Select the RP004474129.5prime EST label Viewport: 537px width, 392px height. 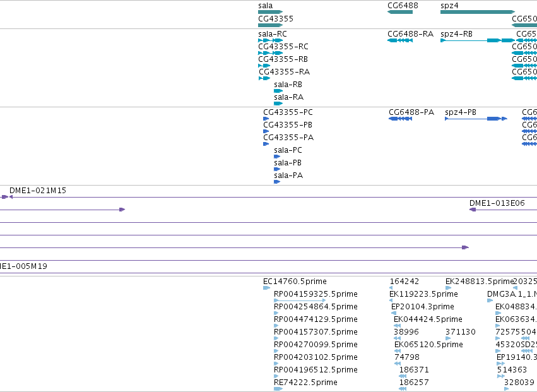316,319
